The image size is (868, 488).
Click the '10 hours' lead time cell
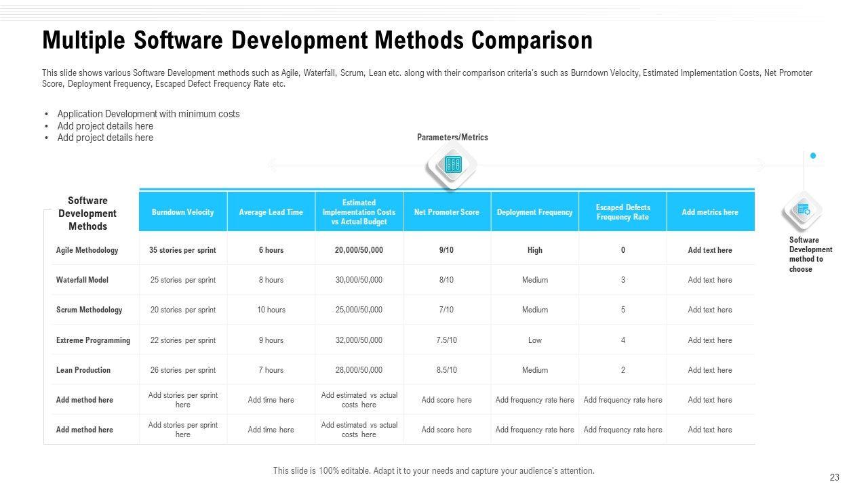click(271, 310)
